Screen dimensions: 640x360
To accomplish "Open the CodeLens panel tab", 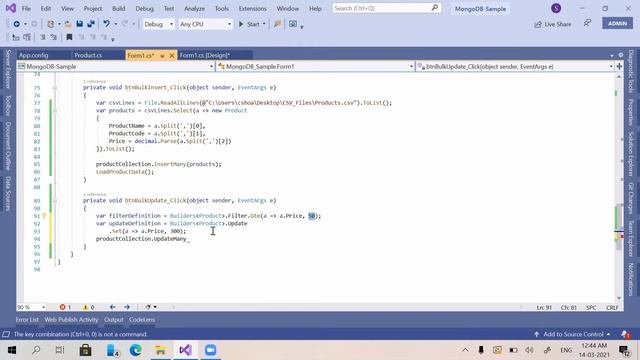I will pyautogui.click(x=142, y=320).
